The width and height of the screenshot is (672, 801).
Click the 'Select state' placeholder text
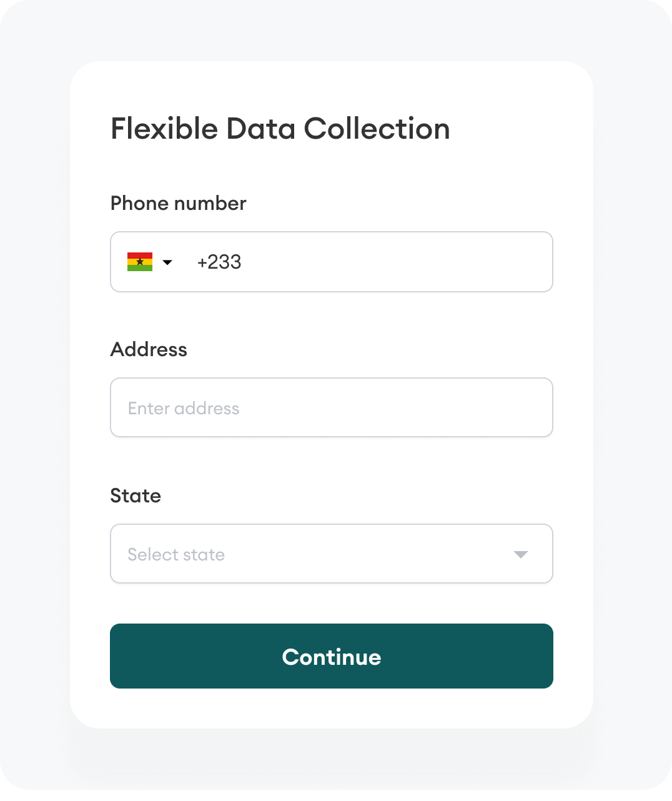click(x=176, y=554)
